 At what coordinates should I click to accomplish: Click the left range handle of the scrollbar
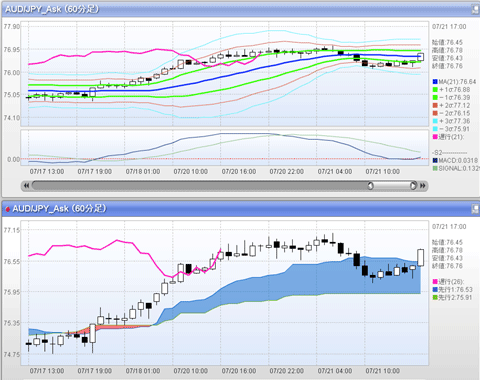tap(370, 186)
